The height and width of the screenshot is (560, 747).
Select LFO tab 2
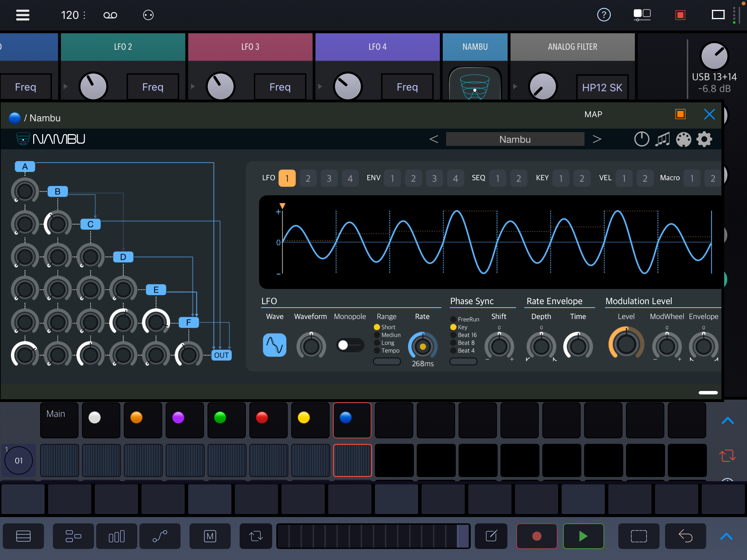point(308,178)
